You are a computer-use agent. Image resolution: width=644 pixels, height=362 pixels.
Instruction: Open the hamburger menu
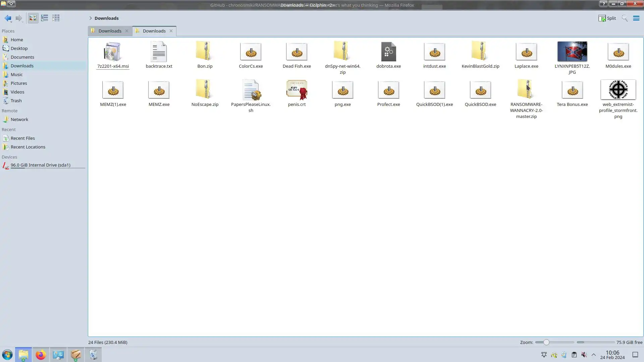coord(636,18)
